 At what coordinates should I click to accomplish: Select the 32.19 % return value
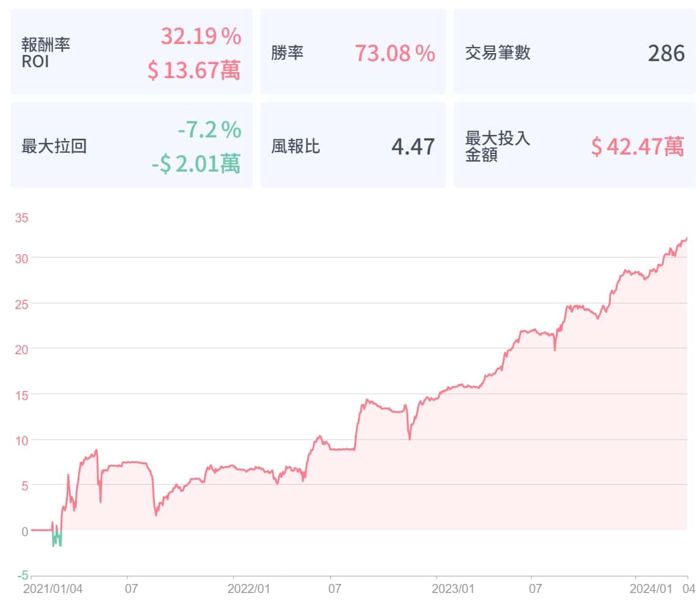pos(201,37)
